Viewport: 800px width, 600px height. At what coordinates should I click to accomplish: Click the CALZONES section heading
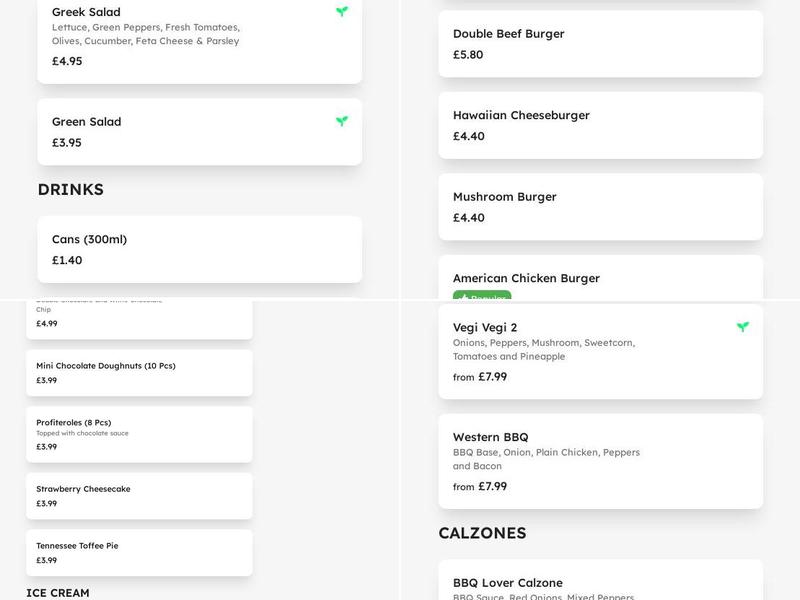click(482, 533)
